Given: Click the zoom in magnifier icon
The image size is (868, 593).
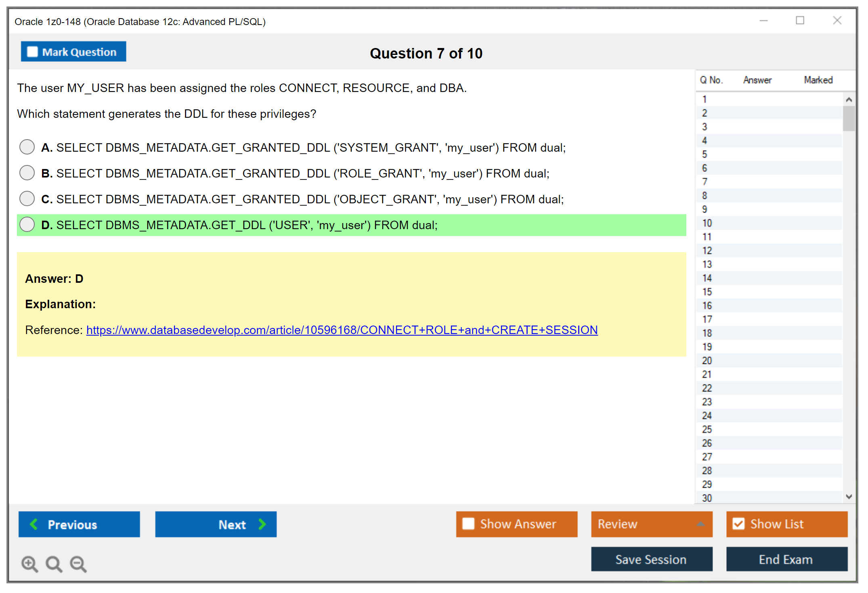Looking at the screenshot, I should coord(29,564).
